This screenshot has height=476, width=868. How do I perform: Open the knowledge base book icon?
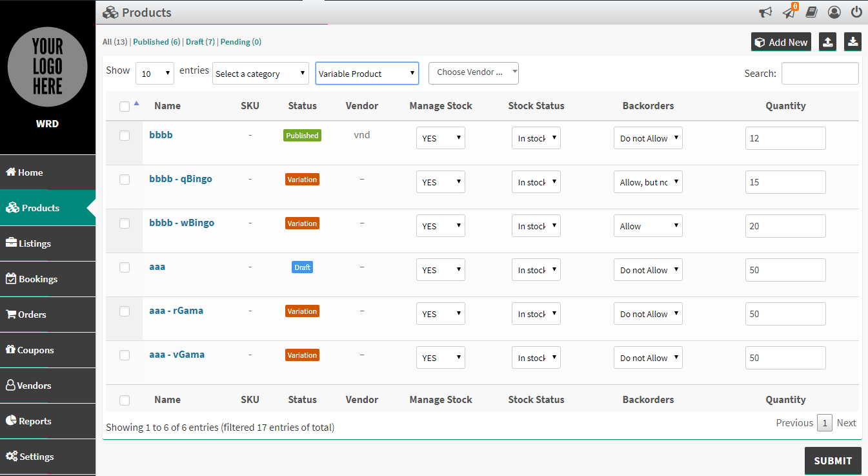tap(811, 12)
